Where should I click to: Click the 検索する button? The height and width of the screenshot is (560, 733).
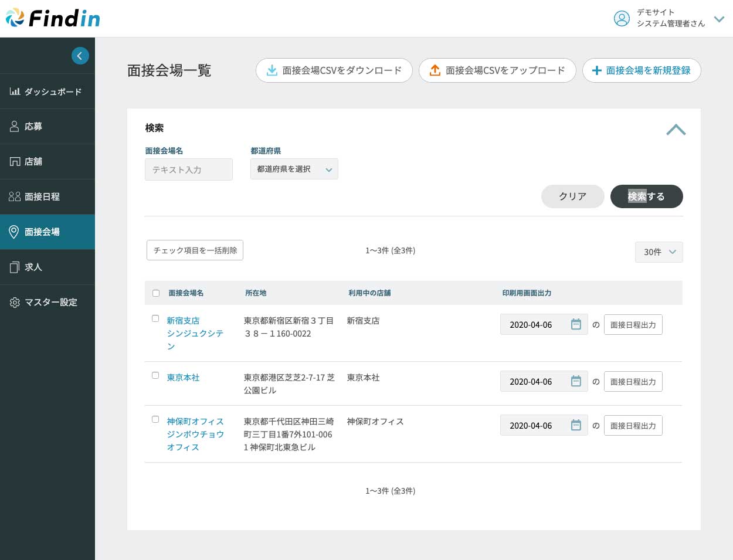[646, 196]
